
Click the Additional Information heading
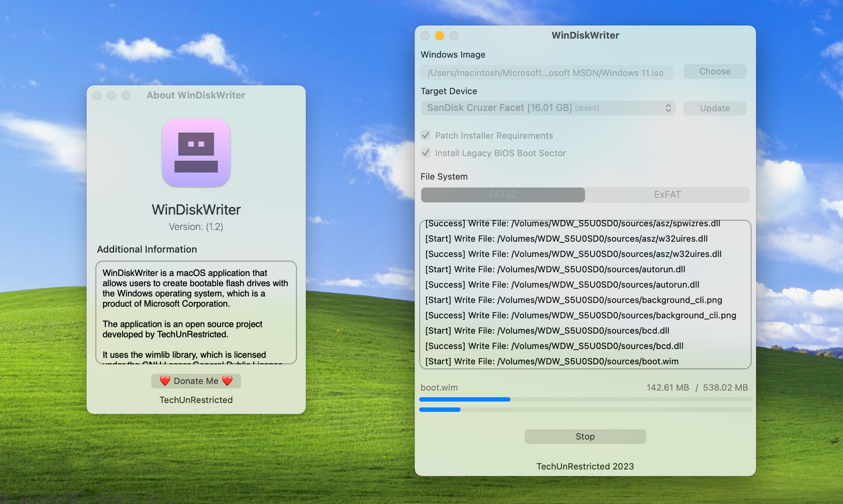(147, 249)
